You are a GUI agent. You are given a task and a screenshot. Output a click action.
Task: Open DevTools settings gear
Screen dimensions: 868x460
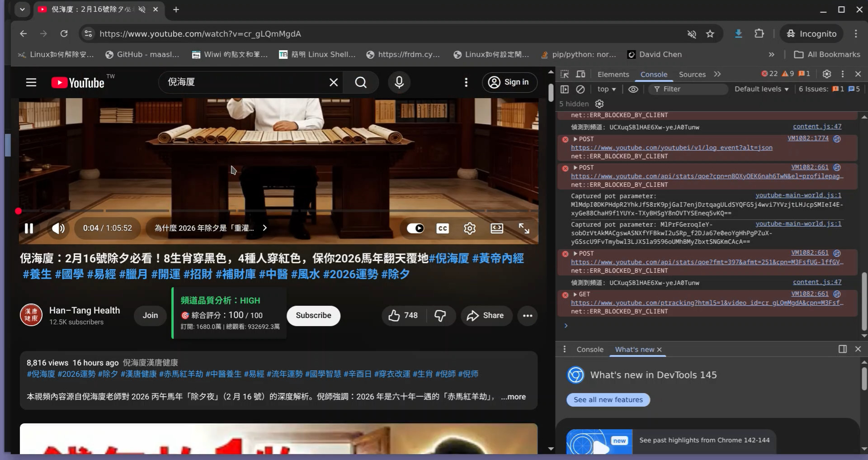point(827,74)
